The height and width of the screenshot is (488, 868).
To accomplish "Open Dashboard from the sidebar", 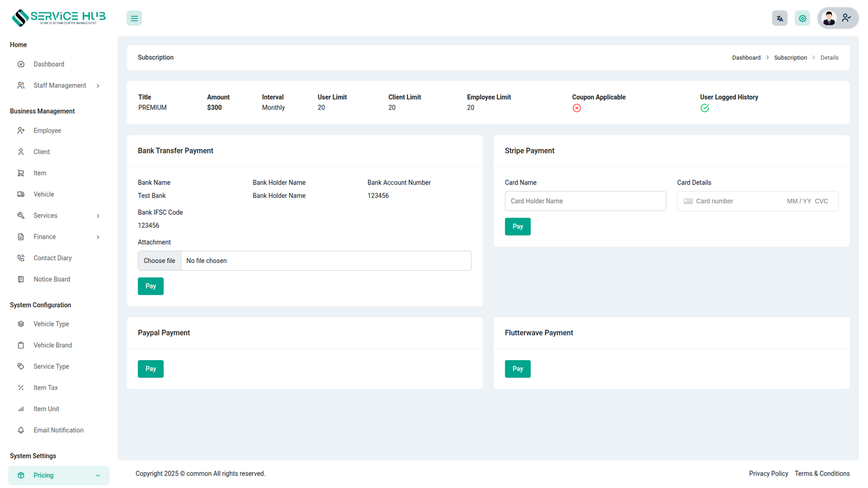I will click(x=49, y=65).
